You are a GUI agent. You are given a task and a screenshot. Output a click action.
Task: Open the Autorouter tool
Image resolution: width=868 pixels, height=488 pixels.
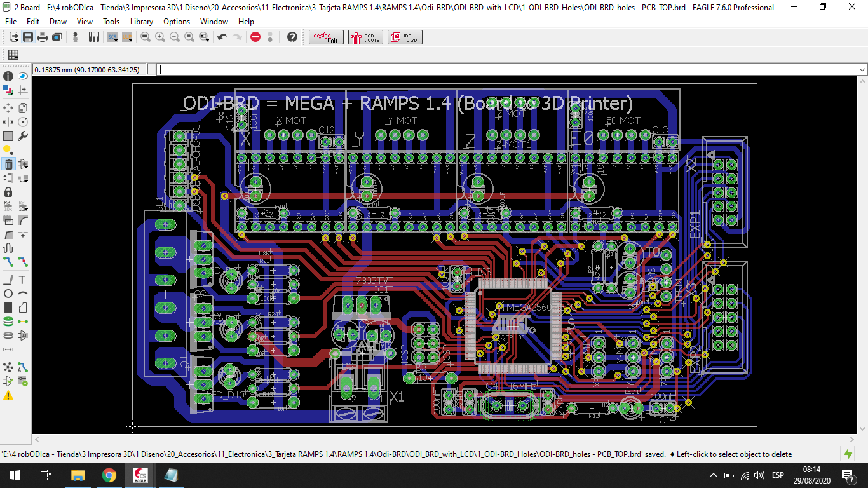click(x=23, y=367)
